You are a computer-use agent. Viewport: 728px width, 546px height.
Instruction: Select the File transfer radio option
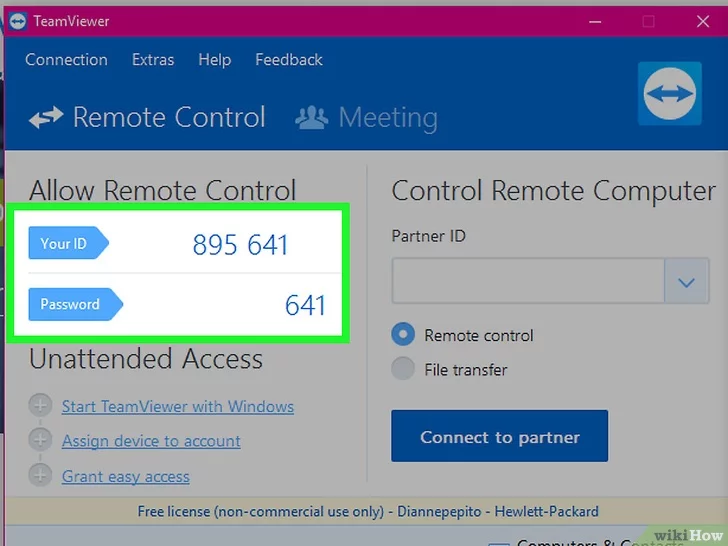[403, 369]
